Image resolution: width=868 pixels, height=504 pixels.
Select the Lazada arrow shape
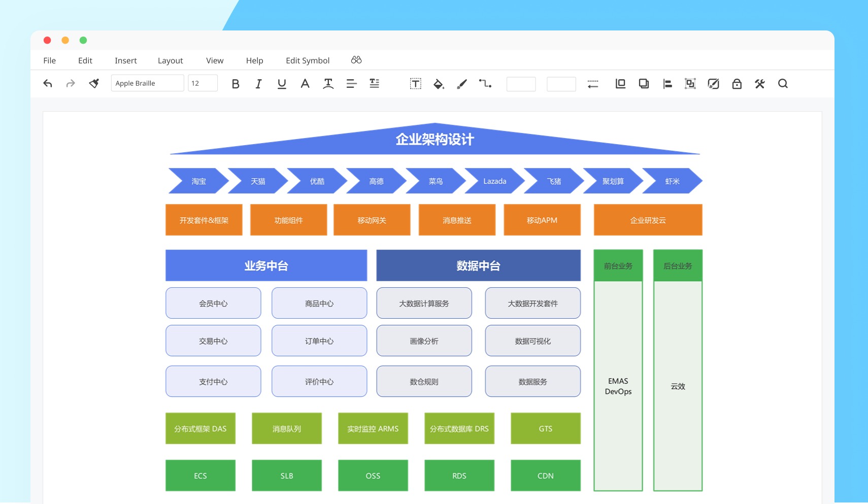click(x=495, y=181)
